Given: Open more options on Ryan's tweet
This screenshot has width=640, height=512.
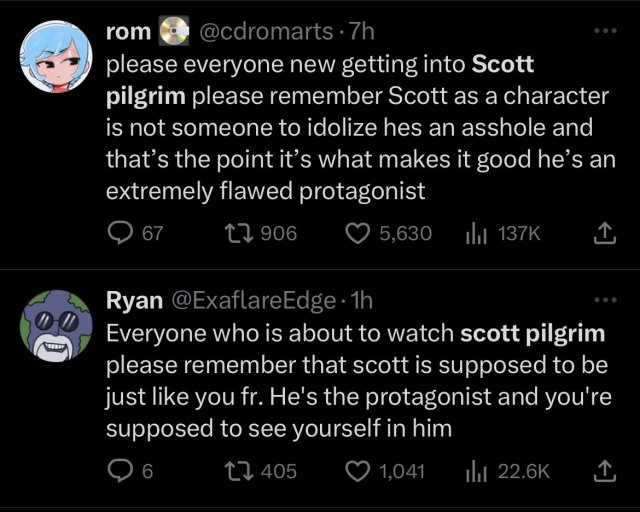Looking at the screenshot, I should coord(605,299).
